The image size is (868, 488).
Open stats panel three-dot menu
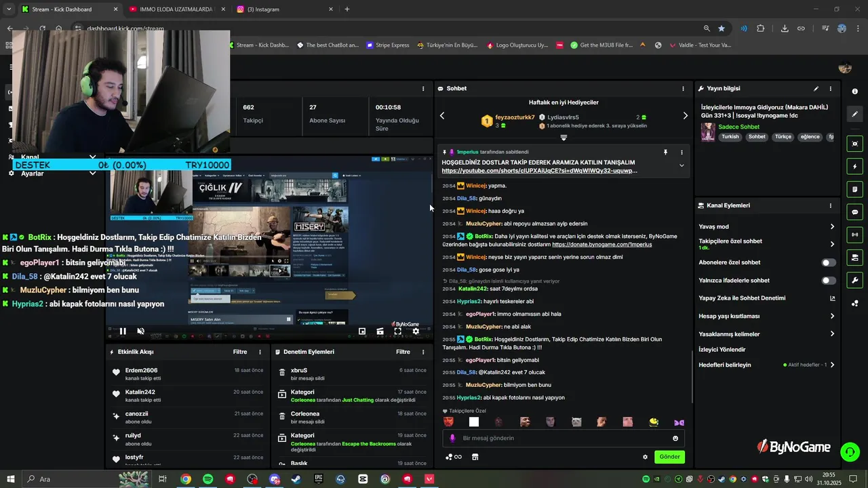pos(423,89)
